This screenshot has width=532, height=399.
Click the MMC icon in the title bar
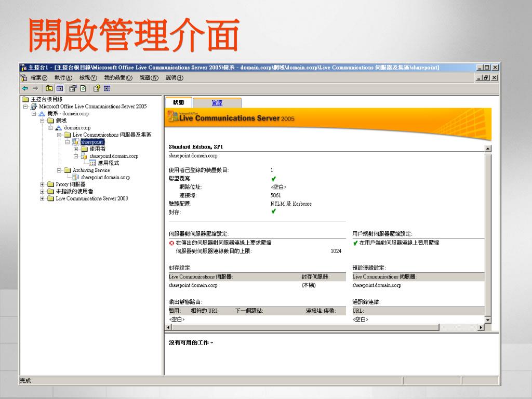(23, 67)
